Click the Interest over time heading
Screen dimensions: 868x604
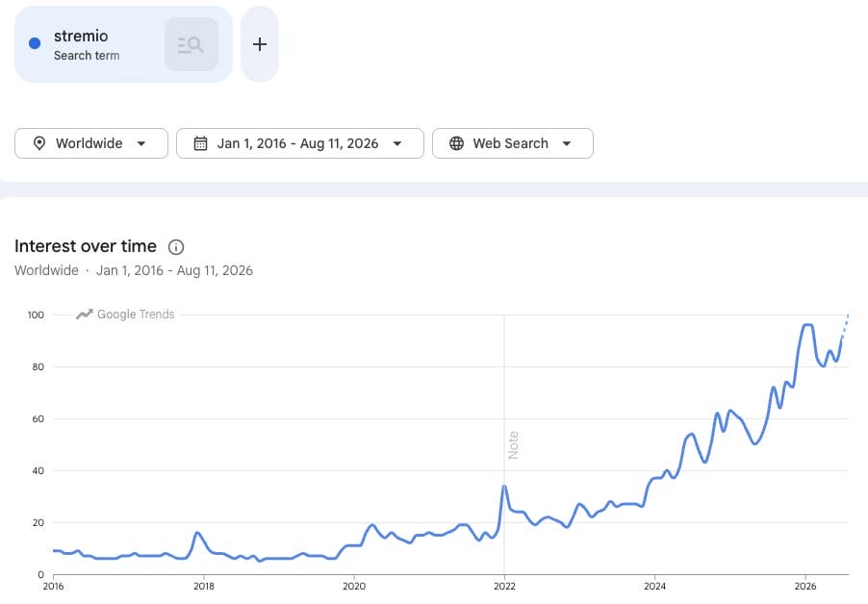click(86, 246)
